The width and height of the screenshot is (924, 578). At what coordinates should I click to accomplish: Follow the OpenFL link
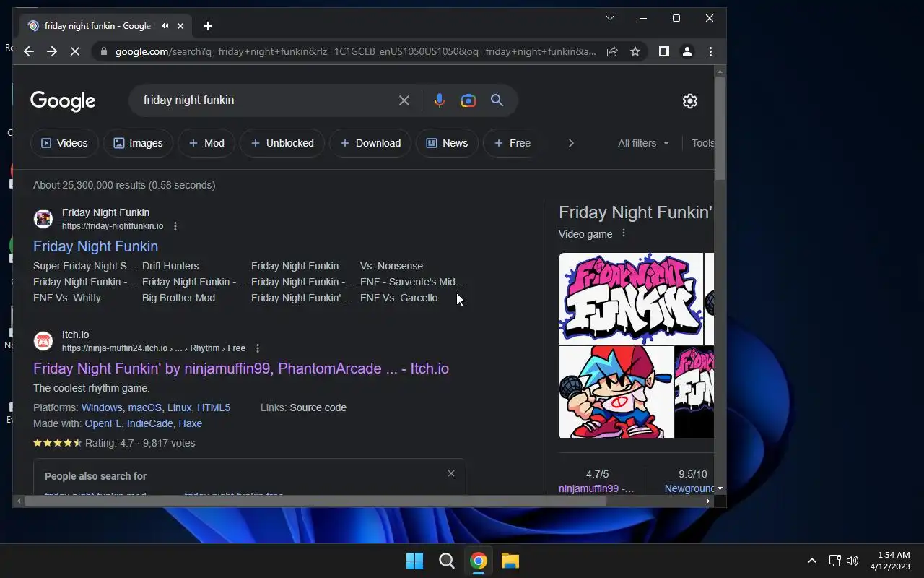point(103,423)
